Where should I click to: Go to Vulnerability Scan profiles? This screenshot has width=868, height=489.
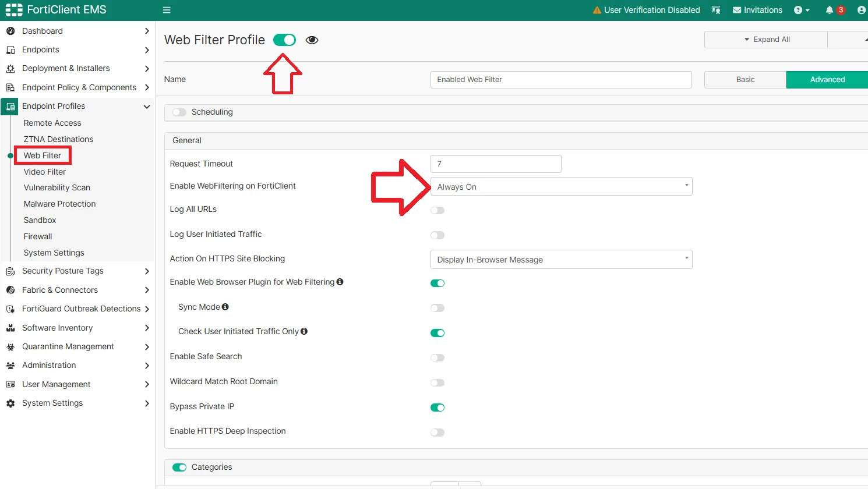pyautogui.click(x=57, y=187)
